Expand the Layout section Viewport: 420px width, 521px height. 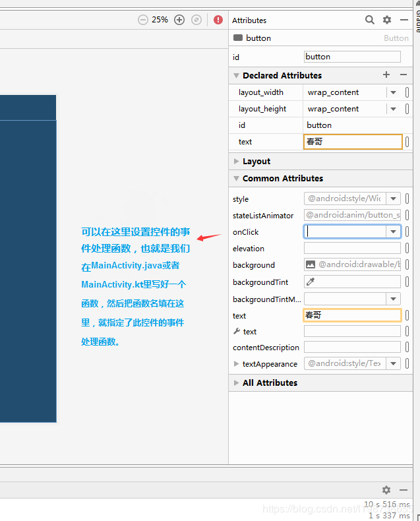pos(236,161)
